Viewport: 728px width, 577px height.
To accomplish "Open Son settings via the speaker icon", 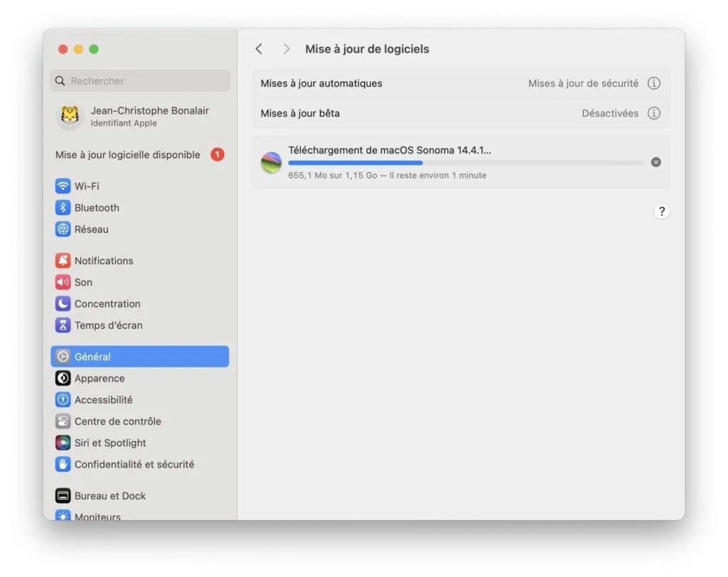I will click(x=63, y=282).
